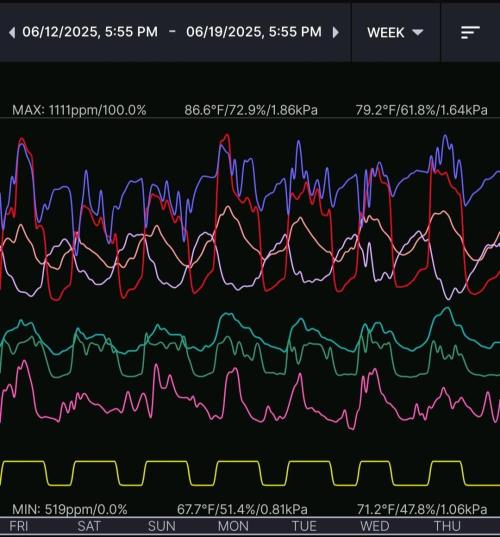Click the min 67.7°F/51.4%/0.81kPa readout

(x=242, y=509)
